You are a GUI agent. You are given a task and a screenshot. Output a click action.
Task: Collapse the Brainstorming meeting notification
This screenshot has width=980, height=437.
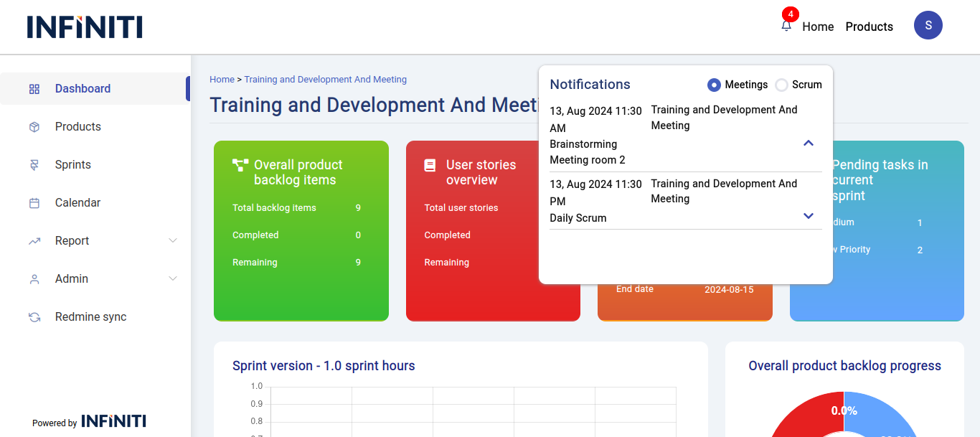pos(809,143)
